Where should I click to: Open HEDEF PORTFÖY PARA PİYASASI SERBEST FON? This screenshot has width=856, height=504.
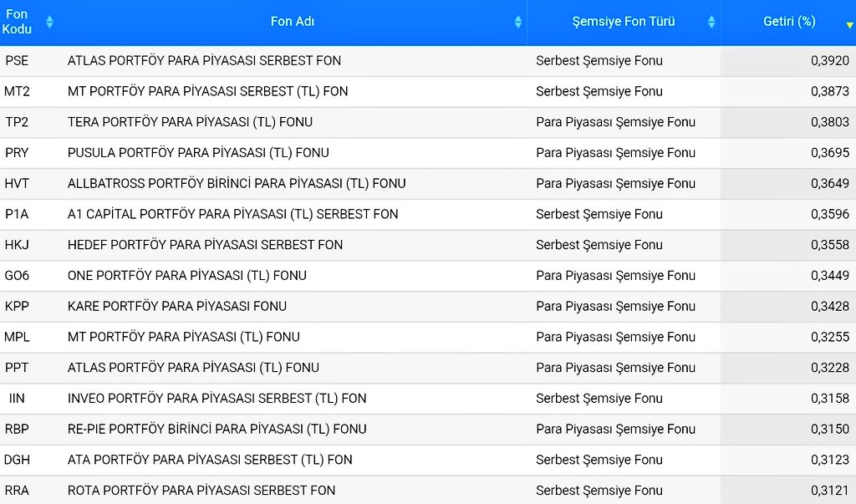[206, 245]
